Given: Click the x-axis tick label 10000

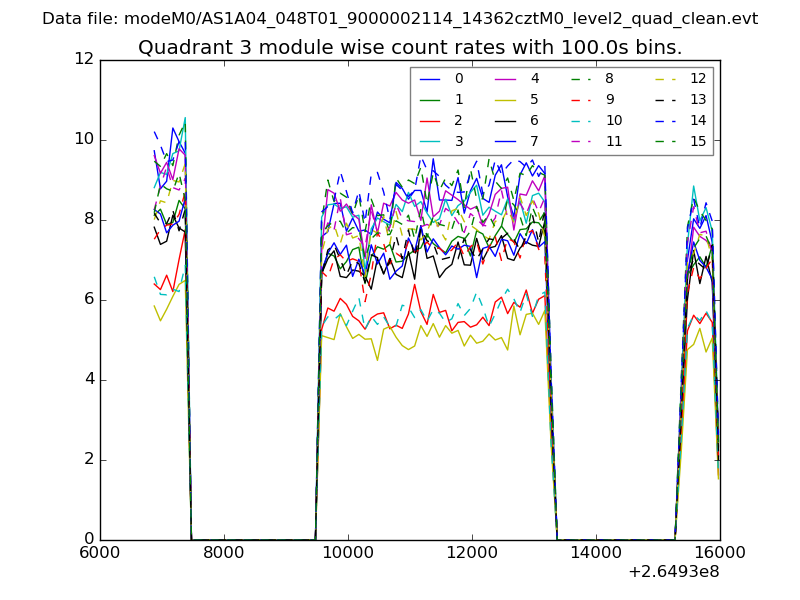Looking at the screenshot, I should (x=348, y=553).
